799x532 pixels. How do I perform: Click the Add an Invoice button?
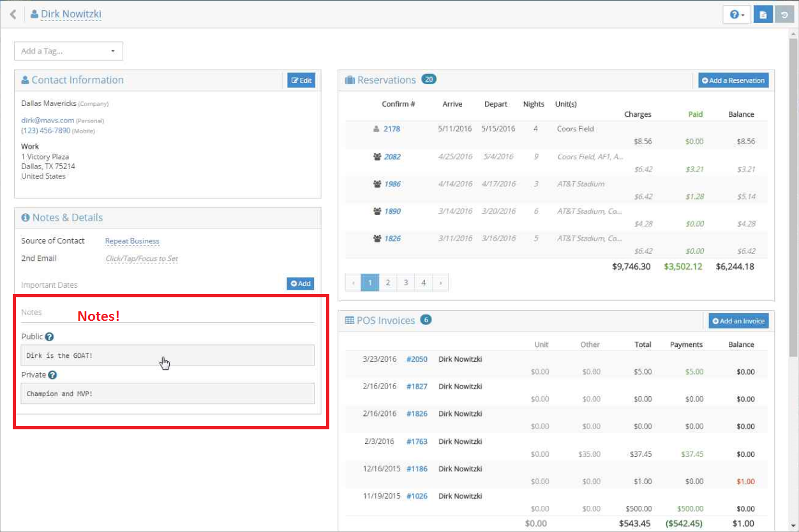[738, 321]
